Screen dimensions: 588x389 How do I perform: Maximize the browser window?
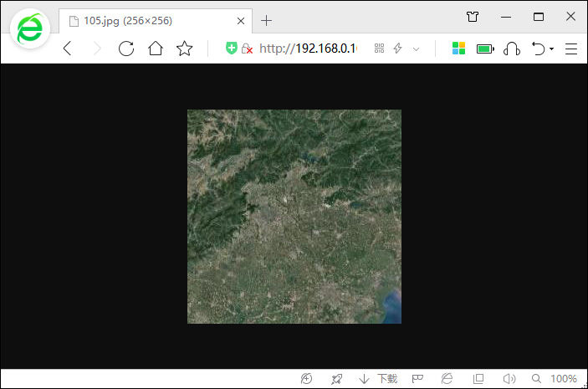pyautogui.click(x=539, y=17)
